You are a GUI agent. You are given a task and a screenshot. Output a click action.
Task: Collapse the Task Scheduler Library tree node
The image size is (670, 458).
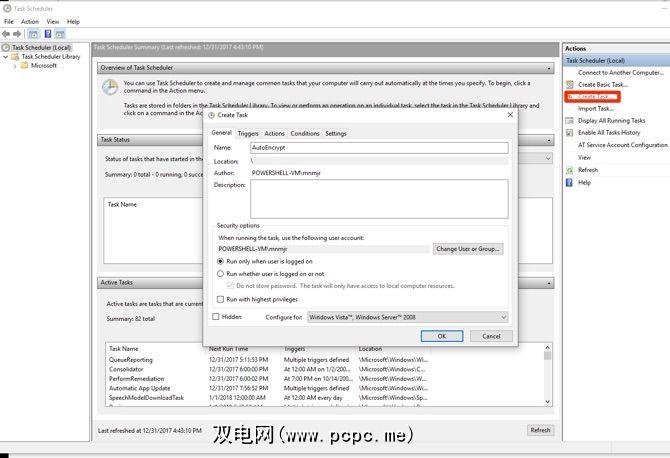pos(6,56)
